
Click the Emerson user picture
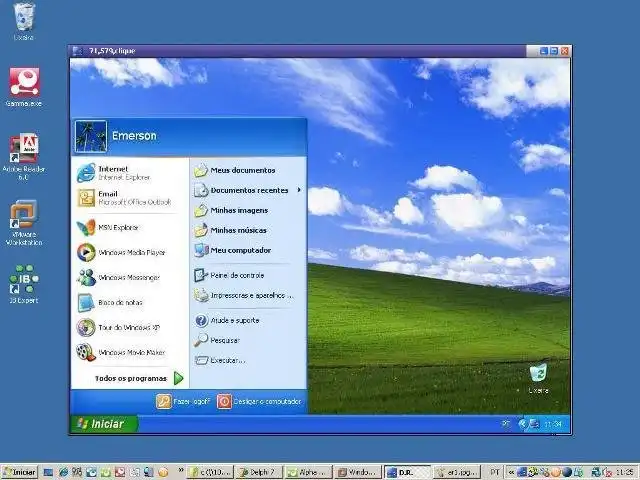(x=91, y=136)
